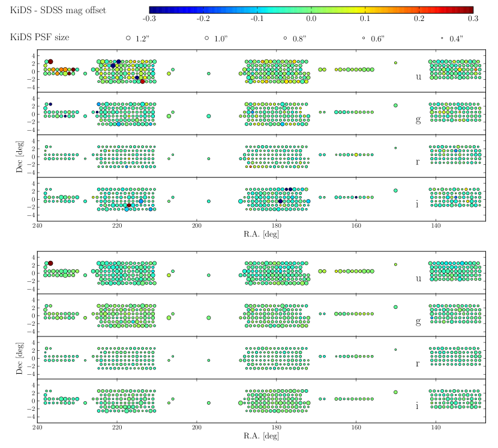This screenshot has height=448, width=498.
Task: Click the 0.4" PSF size legend dot
Action: coord(442,38)
